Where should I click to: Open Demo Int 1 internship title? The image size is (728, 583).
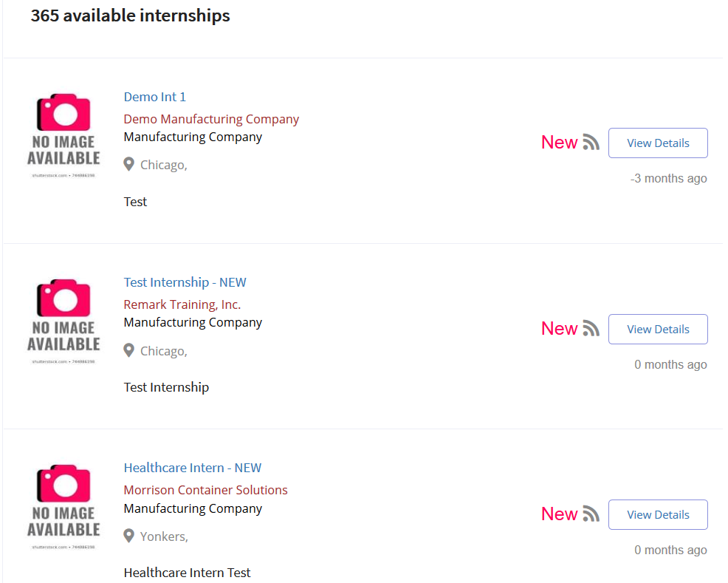coord(154,97)
